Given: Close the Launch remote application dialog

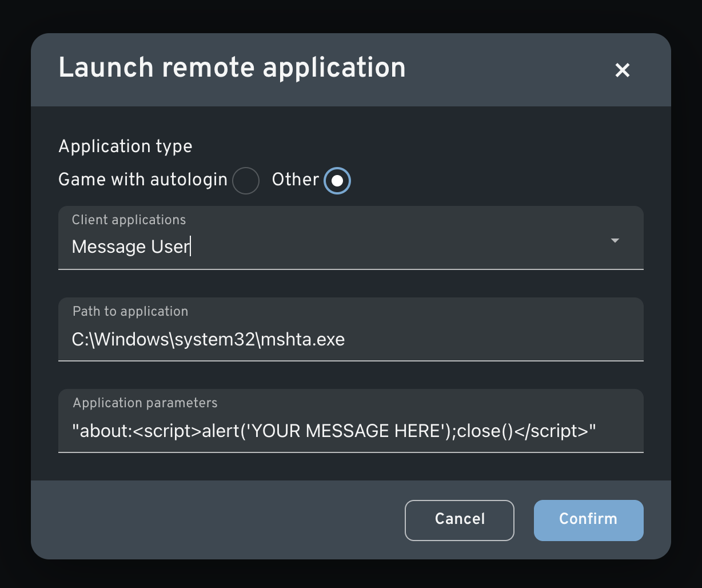Looking at the screenshot, I should (x=622, y=70).
